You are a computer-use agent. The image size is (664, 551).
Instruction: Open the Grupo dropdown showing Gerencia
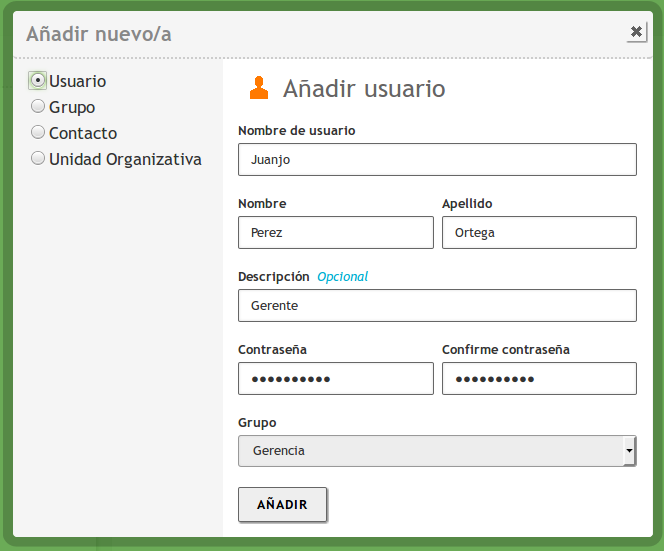click(430, 451)
